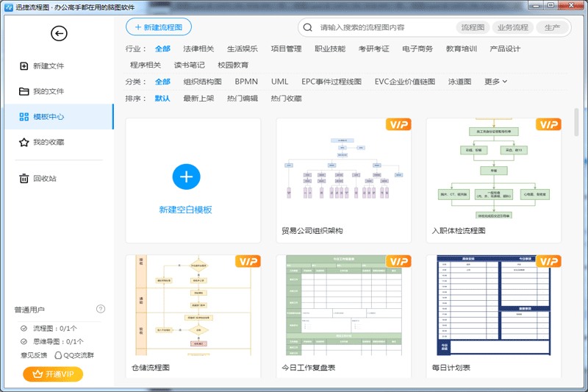
Task: Open the 贸易公司组织架构 template thumbnail
Action: [343, 173]
